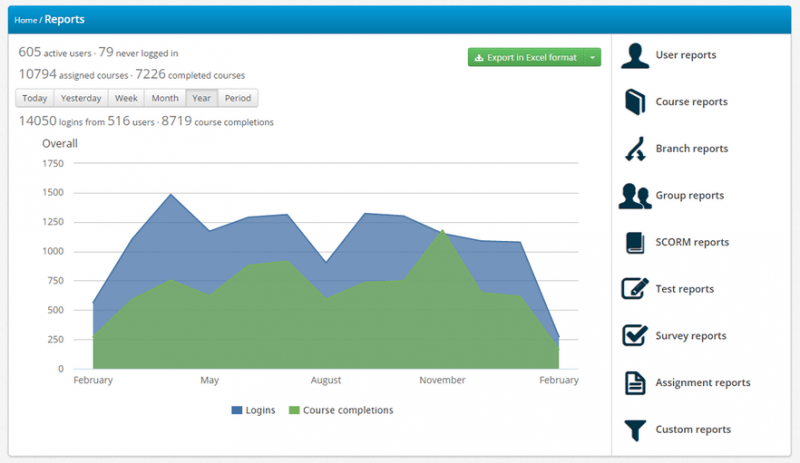This screenshot has width=800, height=463.
Task: Click the green completions peak above November
Action: click(x=442, y=231)
